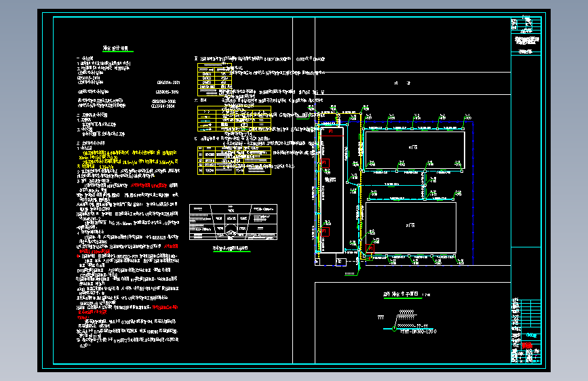The height and width of the screenshot is (381, 588).
Task: Click the underlined caption beneath the trapezoid detail table
Action: (231, 248)
